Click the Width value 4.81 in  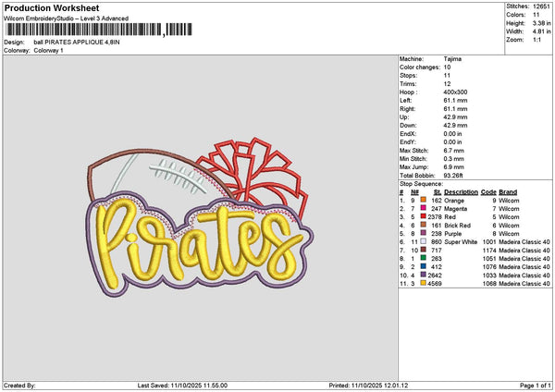541,31
